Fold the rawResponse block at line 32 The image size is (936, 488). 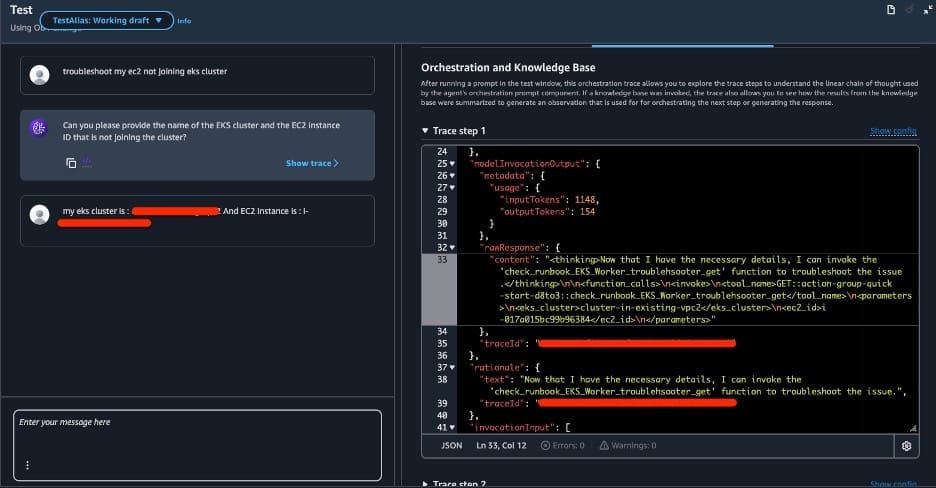[x=460, y=247]
